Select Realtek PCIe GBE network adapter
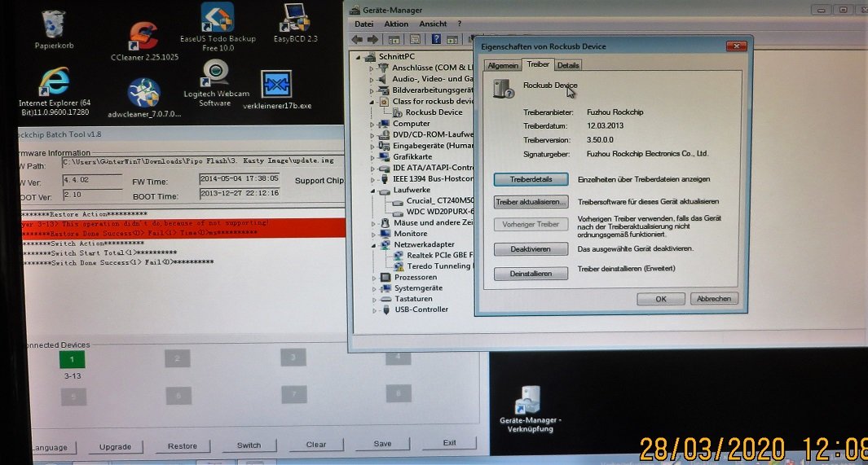This screenshot has height=465, width=868. [433, 255]
